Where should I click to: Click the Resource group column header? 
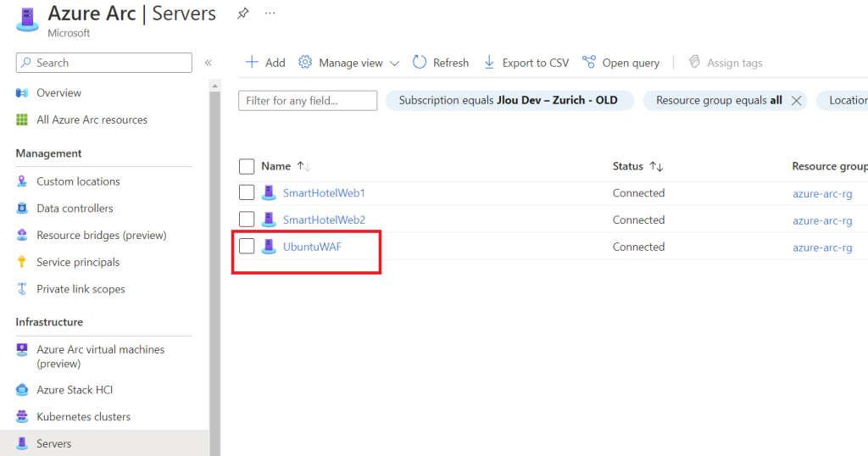pyautogui.click(x=830, y=166)
